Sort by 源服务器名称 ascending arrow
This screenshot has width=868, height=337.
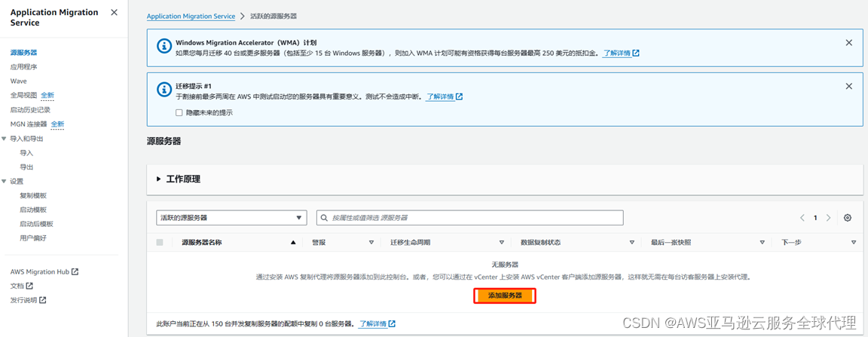pos(293,243)
